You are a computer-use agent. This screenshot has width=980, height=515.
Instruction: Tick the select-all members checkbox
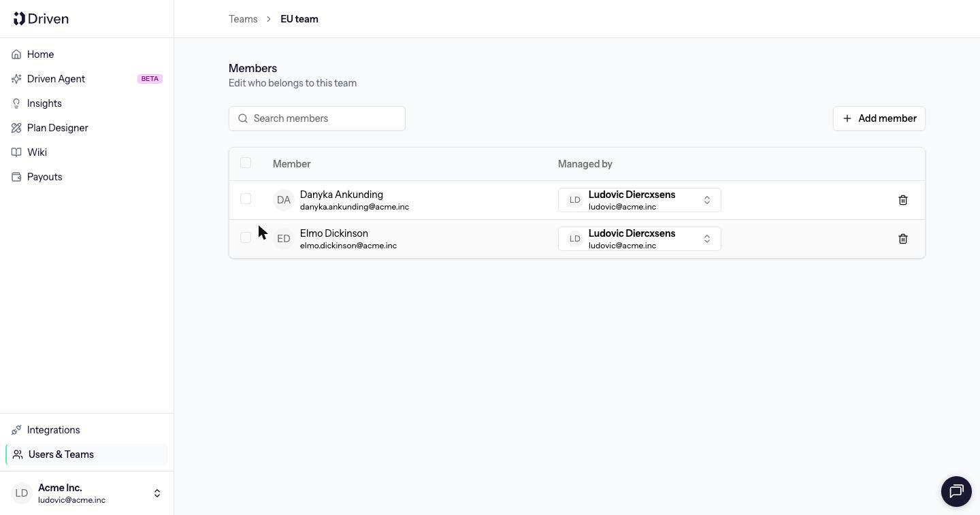click(x=246, y=163)
